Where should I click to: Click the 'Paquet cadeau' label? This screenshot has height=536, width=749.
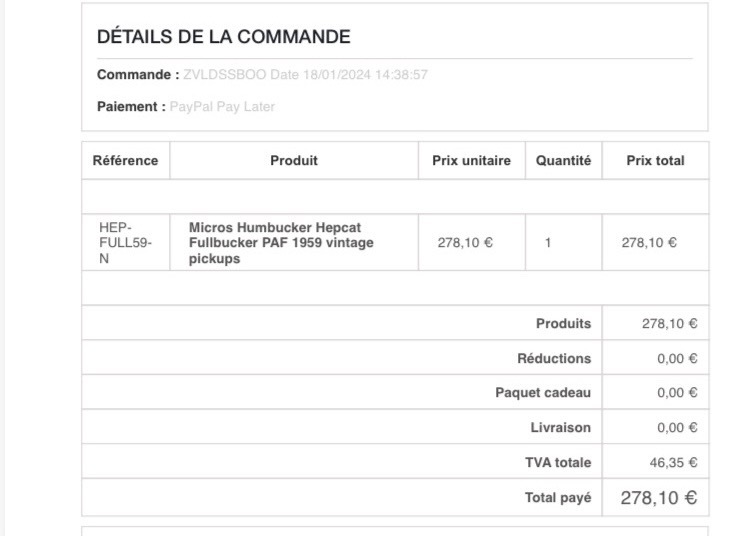(543, 393)
